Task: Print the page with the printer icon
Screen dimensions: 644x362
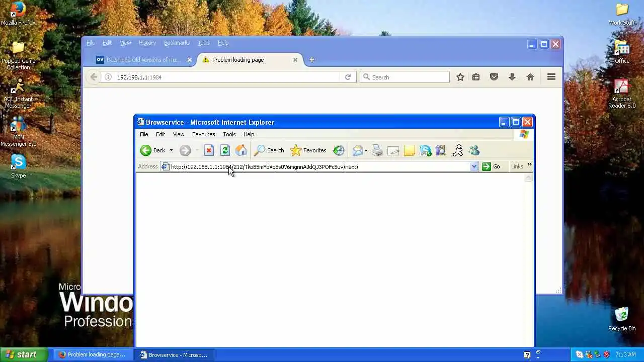Action: coord(377,150)
